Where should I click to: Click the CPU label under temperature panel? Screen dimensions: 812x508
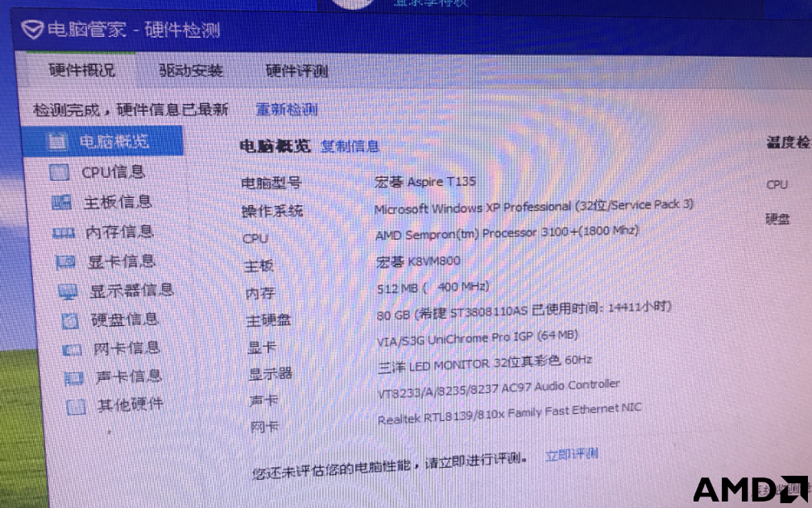[777, 184]
